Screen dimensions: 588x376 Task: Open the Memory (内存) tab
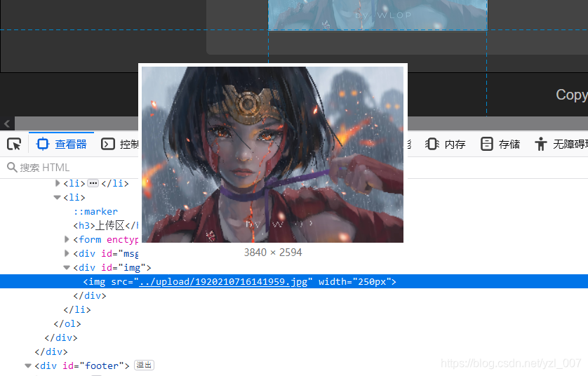[x=446, y=145]
